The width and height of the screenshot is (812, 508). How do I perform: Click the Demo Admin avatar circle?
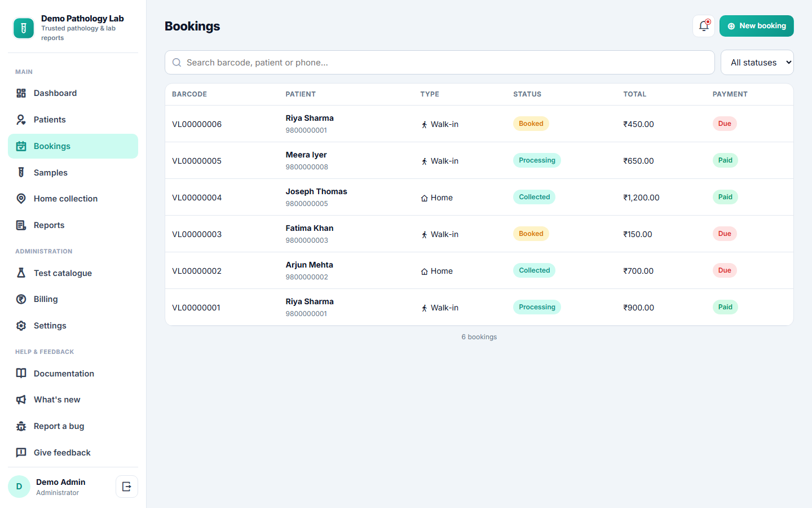tap(19, 487)
